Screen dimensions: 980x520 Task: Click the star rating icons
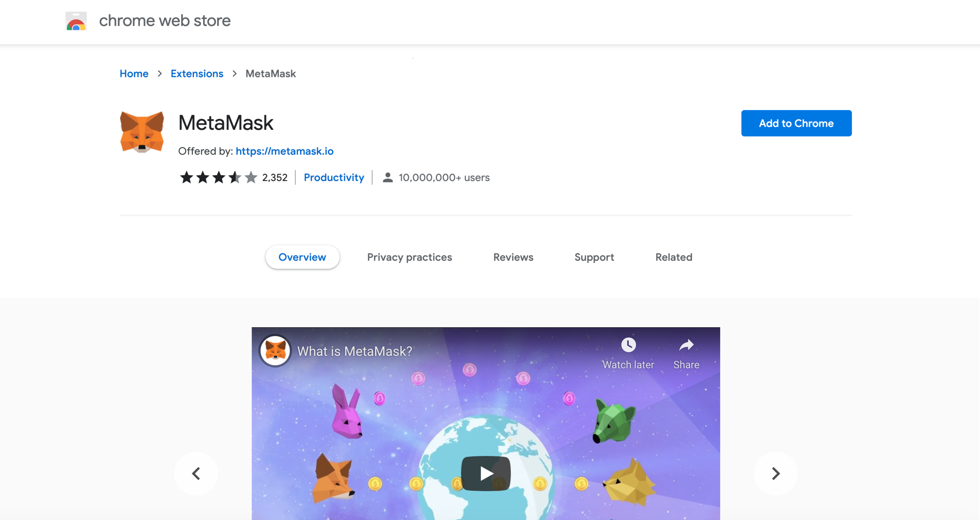pos(218,178)
